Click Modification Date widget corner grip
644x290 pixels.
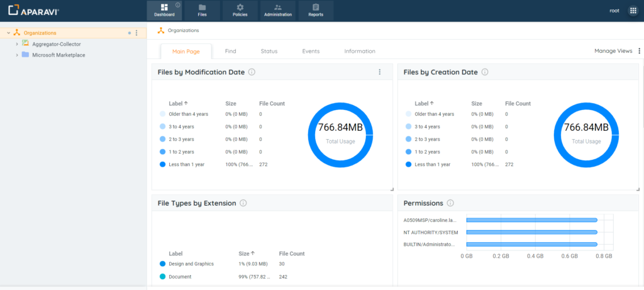[x=392, y=189]
